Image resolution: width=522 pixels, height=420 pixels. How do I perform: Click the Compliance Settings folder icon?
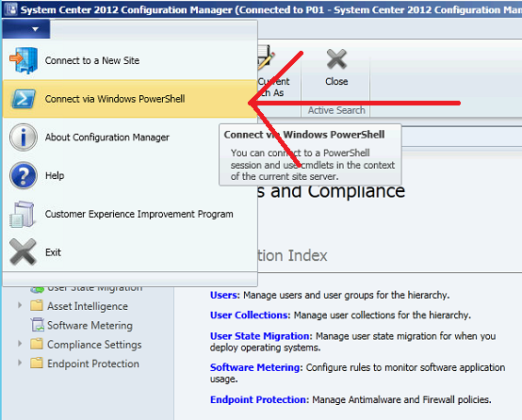point(37,344)
